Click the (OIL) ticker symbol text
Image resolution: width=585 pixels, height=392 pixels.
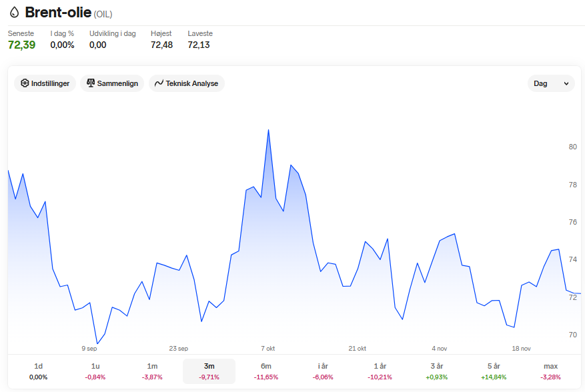point(103,14)
